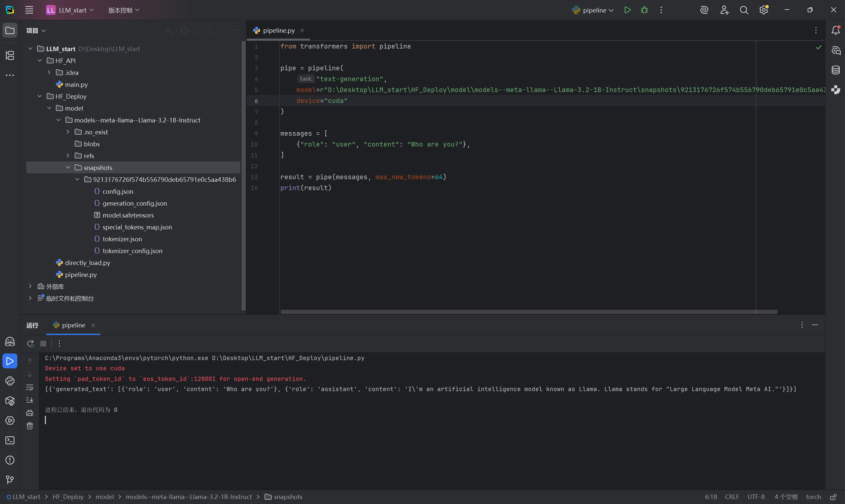Clear all console output trash icon
The image size is (845, 504).
(30, 426)
